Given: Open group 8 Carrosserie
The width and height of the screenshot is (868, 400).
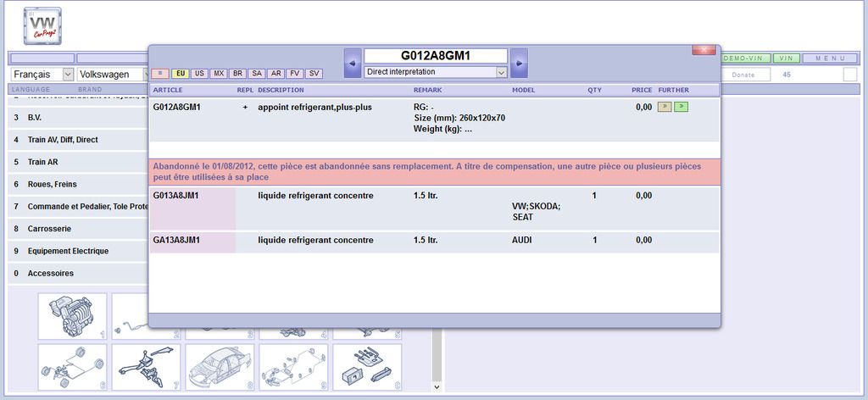Looking at the screenshot, I should click(x=79, y=229).
